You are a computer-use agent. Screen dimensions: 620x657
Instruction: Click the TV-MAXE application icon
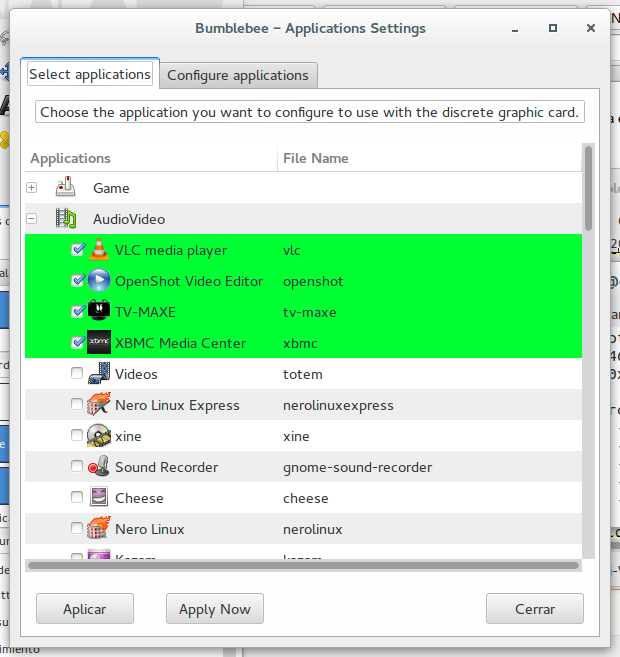pyautogui.click(x=98, y=312)
